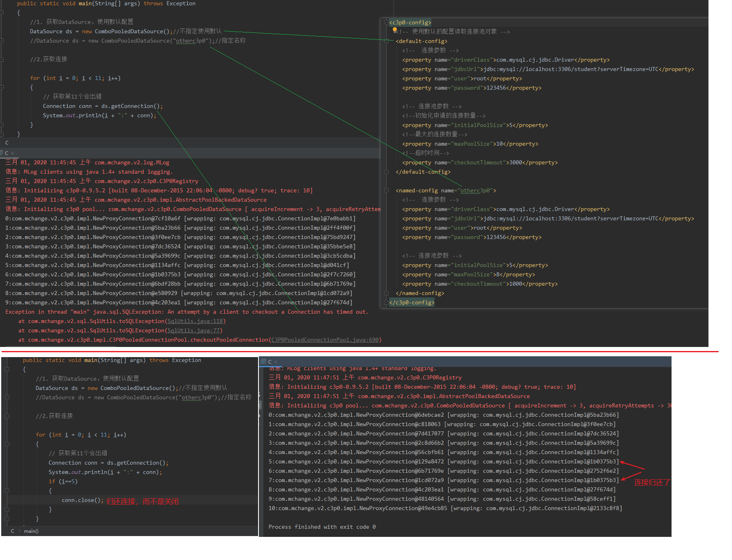732x560 pixels.
Task: Close the C run tab in bottom-right console
Action: coord(276,362)
